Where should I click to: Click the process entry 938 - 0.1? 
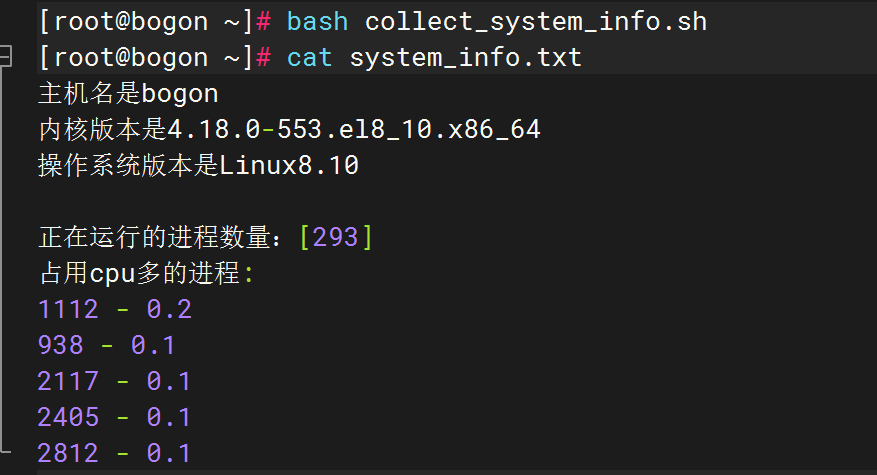[x=106, y=345]
